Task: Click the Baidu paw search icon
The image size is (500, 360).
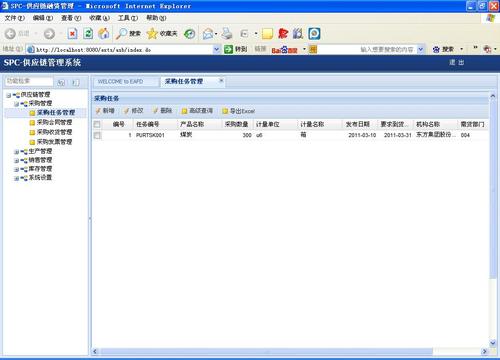Action: click(436, 50)
